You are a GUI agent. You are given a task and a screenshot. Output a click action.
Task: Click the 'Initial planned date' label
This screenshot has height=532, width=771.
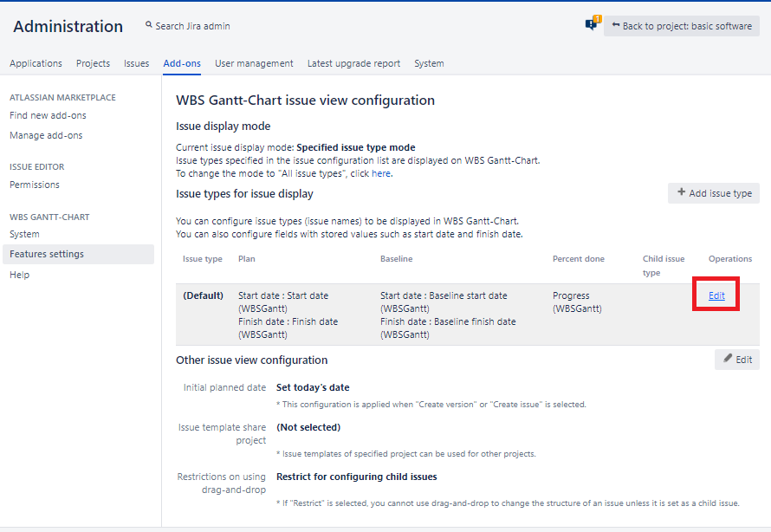pos(224,387)
